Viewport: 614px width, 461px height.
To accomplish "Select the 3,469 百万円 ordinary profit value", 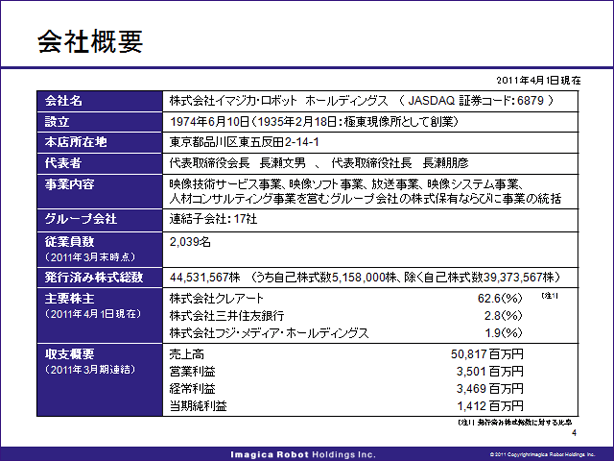I will click(x=490, y=389).
